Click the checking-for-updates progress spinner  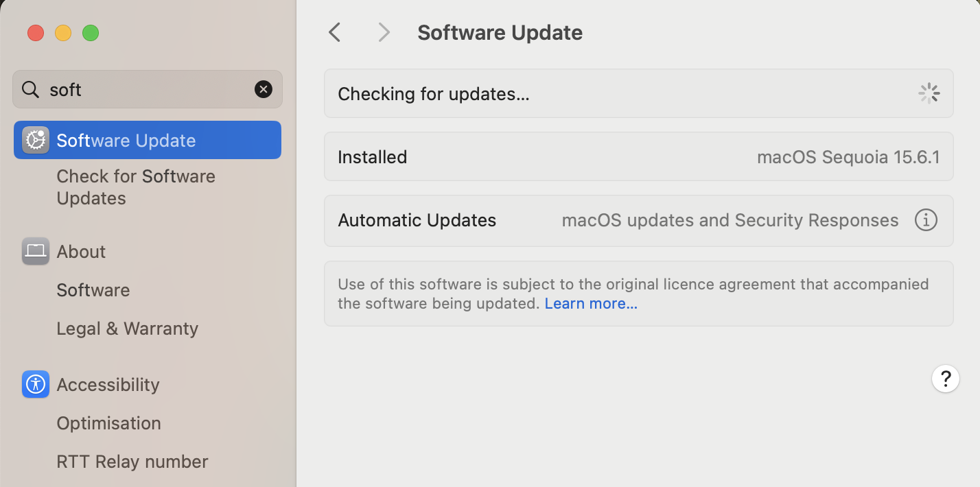pyautogui.click(x=929, y=93)
